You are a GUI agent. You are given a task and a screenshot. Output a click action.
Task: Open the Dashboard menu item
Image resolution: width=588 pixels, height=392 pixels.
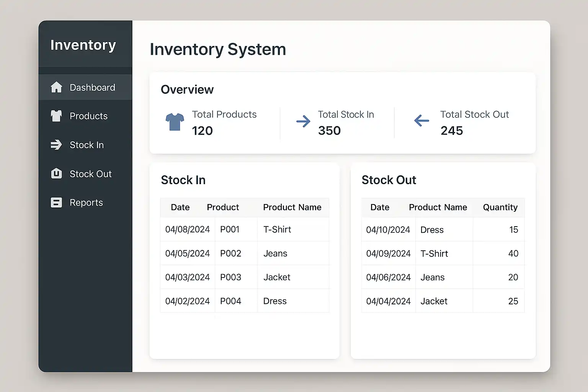tap(92, 88)
